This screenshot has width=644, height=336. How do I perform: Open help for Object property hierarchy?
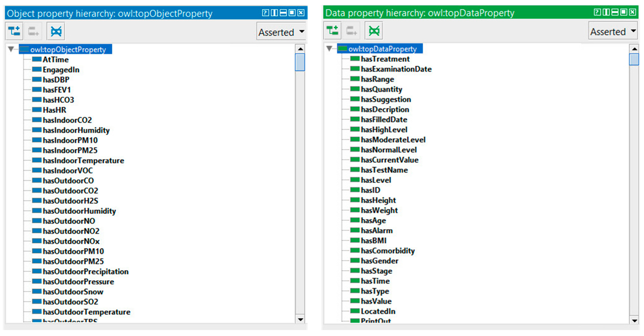(265, 13)
